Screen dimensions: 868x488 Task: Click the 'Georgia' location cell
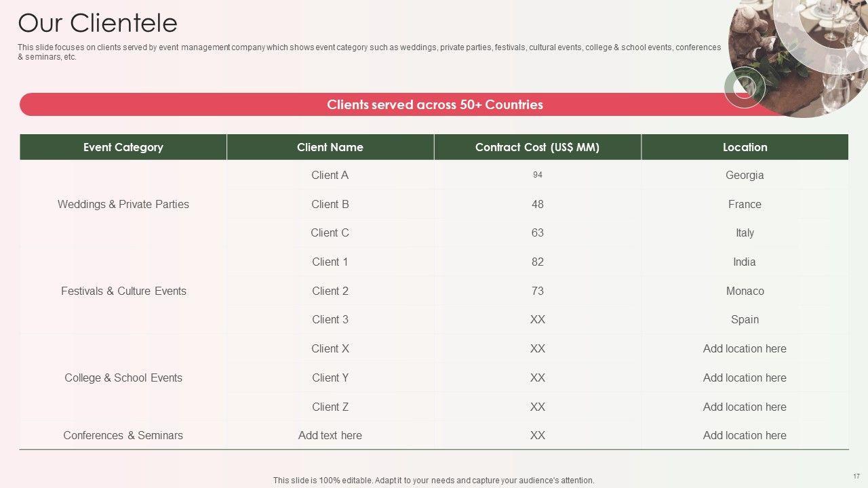coord(745,175)
